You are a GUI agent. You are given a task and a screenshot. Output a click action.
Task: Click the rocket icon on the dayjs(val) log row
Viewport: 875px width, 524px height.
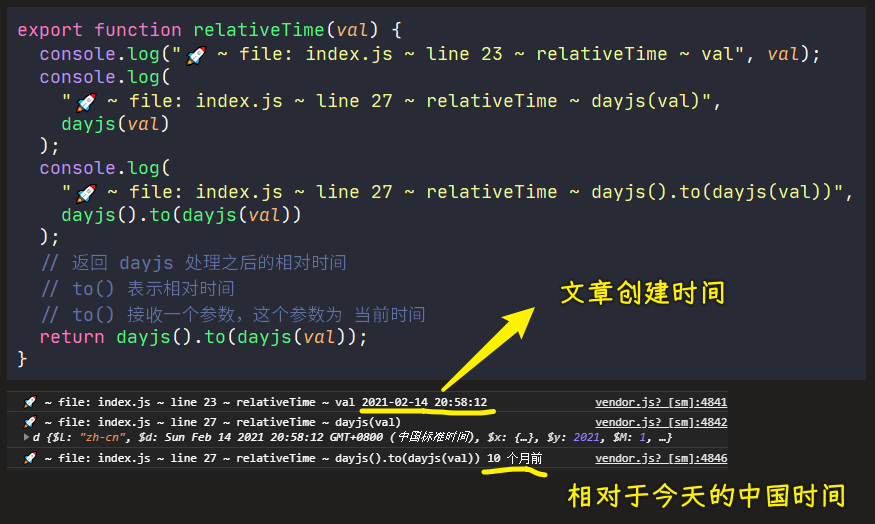(30, 422)
